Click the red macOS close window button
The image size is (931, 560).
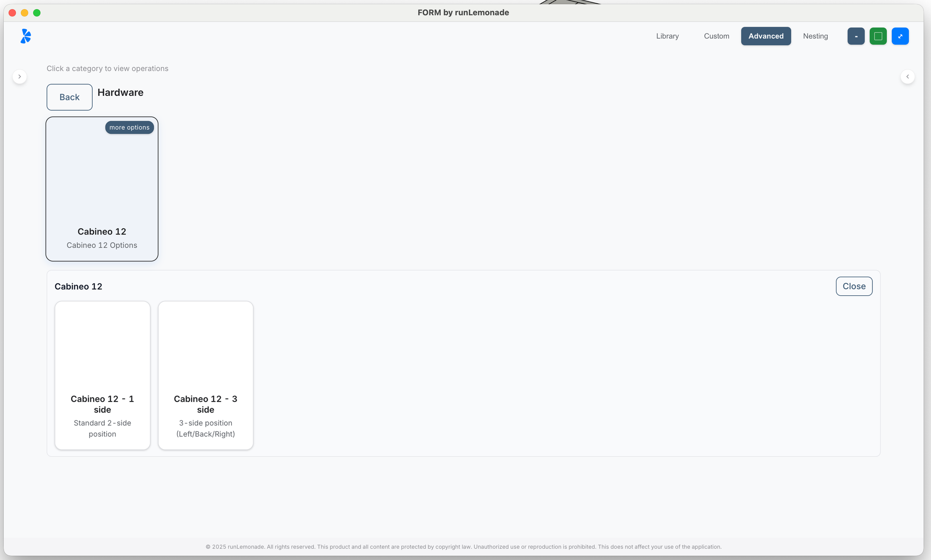[x=13, y=13]
